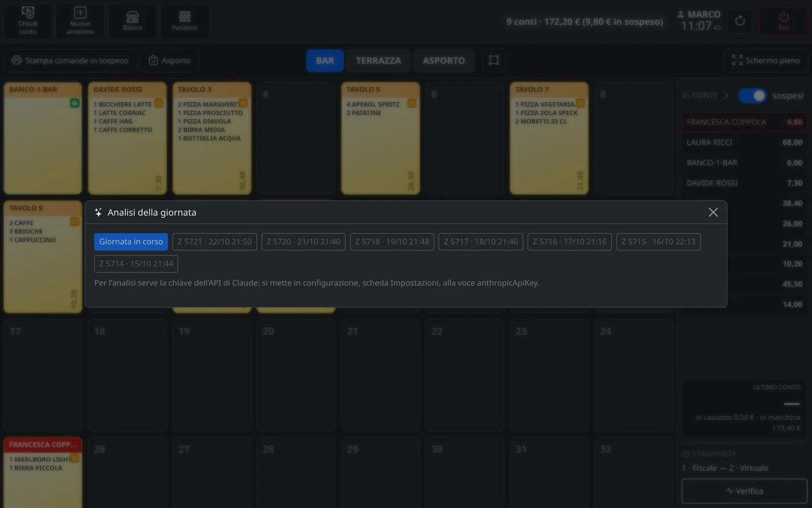Choose report Z 5721 of 22/10

pos(215,242)
